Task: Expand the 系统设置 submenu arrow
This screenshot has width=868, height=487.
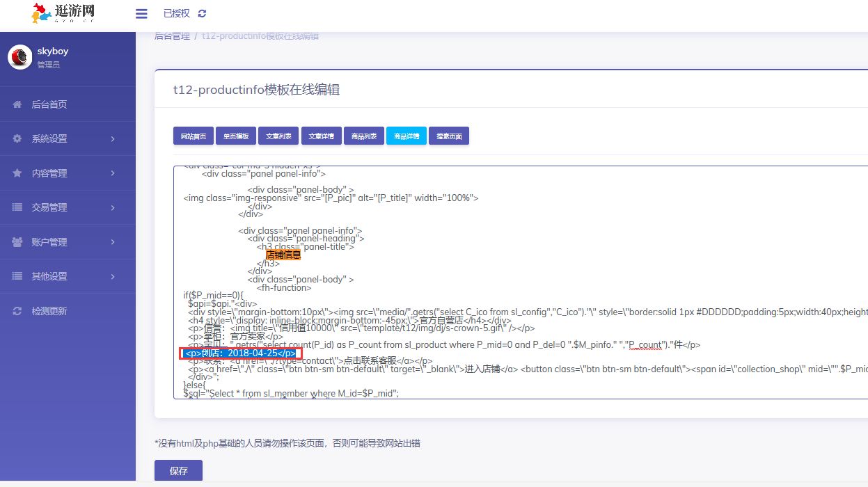Action: [113, 139]
